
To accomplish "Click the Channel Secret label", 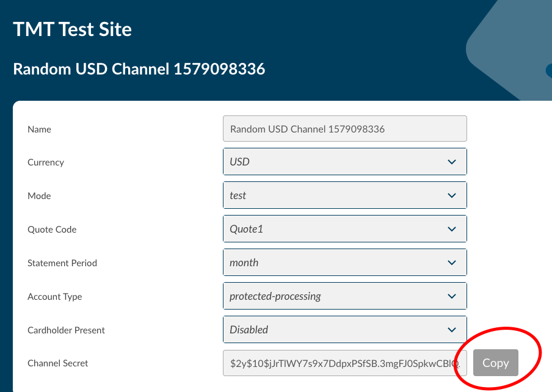I will coord(58,363).
